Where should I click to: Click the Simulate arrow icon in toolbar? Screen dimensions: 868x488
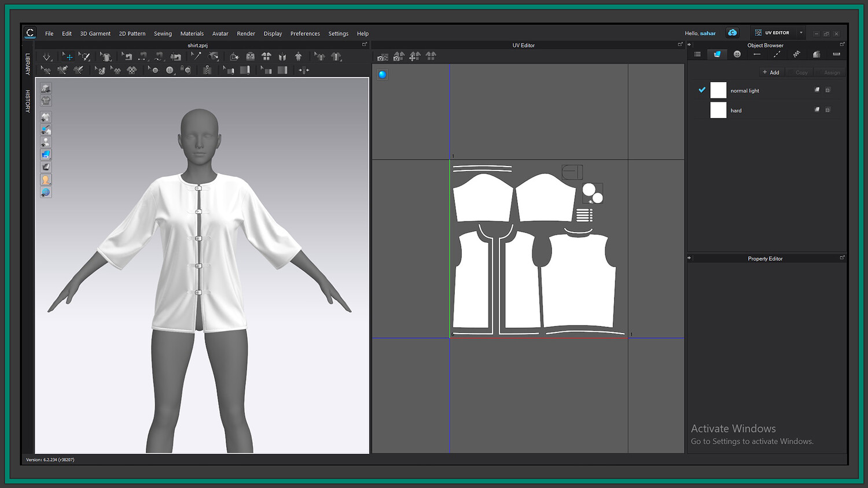tap(47, 57)
